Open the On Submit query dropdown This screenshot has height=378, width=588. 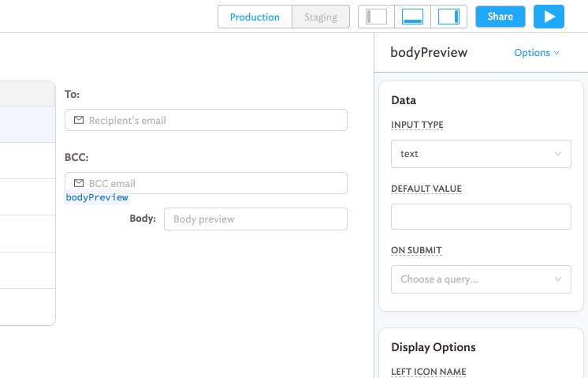[x=481, y=279]
